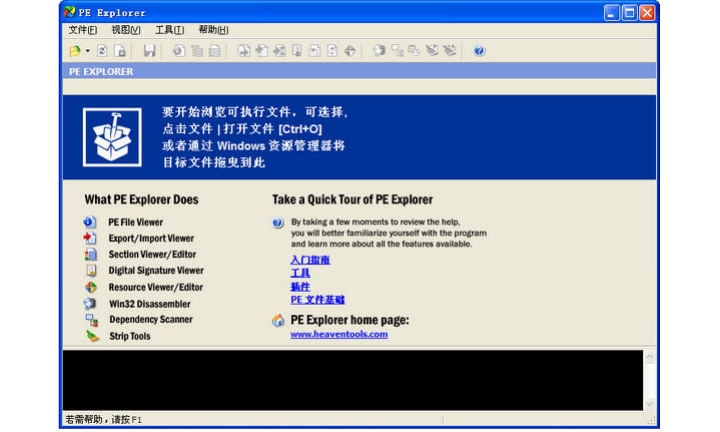Open the resource editor diamond toolbar icon
This screenshot has width=720, height=432.
coord(350,50)
